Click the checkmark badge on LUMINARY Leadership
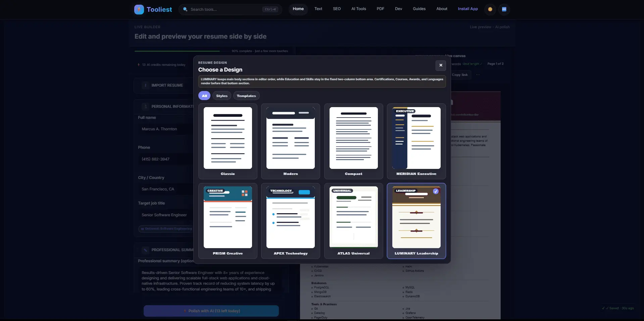Screen dimensions: 644x321 coord(436,191)
